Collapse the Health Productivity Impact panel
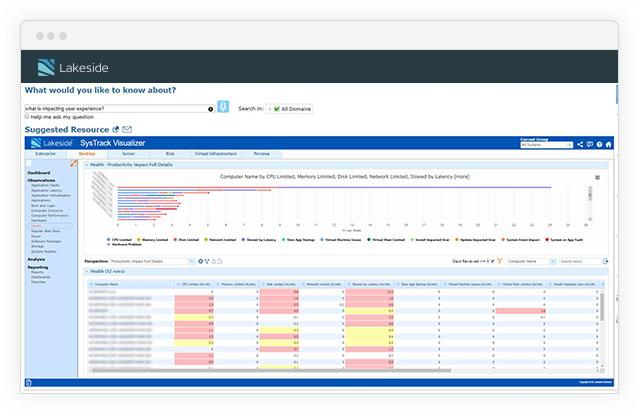Image resolution: width=639 pixels, height=414 pixels. (x=86, y=165)
